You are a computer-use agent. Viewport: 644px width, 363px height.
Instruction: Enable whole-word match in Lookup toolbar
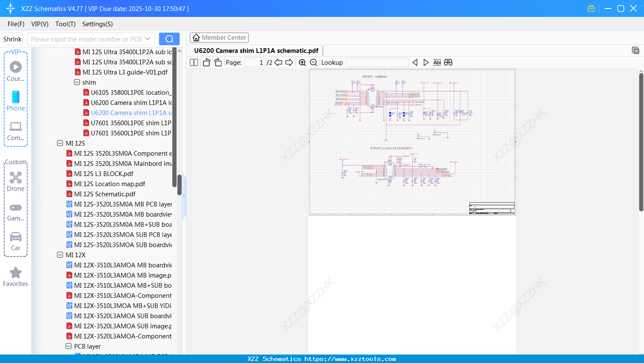[448, 62]
